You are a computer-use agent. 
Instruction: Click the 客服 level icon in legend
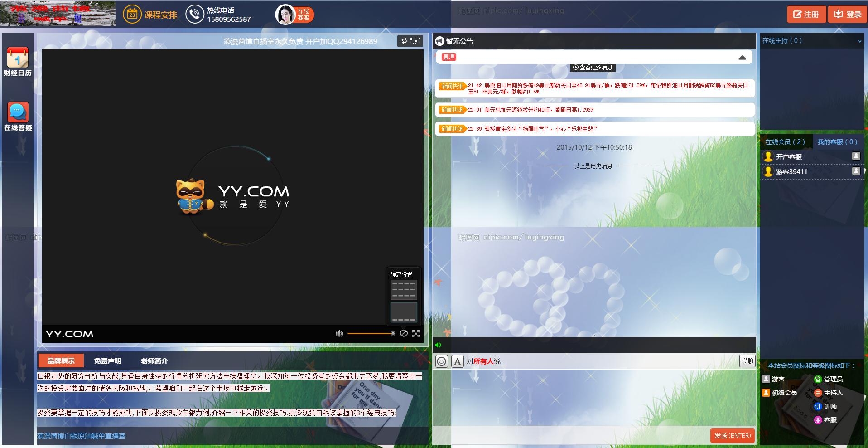click(818, 420)
